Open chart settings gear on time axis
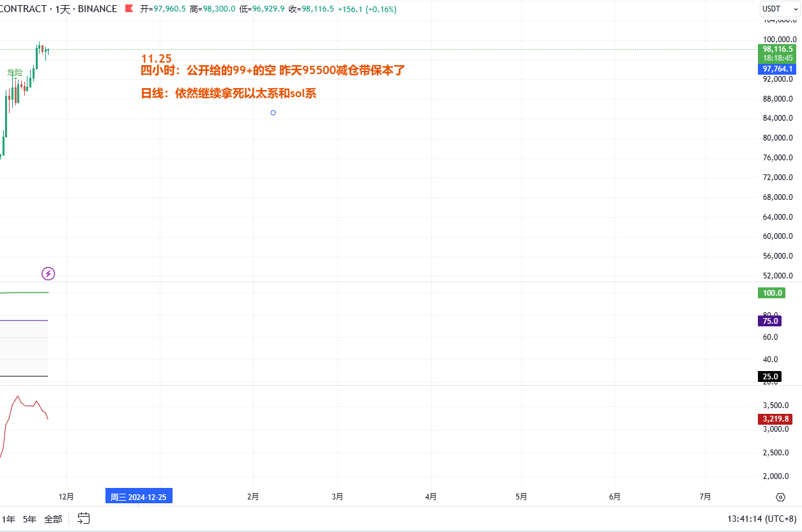The width and height of the screenshot is (802, 532). click(x=780, y=497)
